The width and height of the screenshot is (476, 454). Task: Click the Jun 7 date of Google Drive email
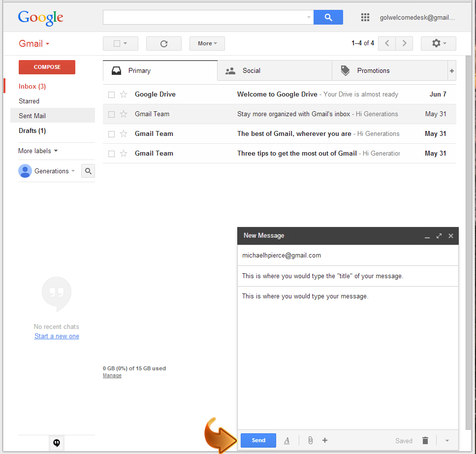click(x=438, y=95)
